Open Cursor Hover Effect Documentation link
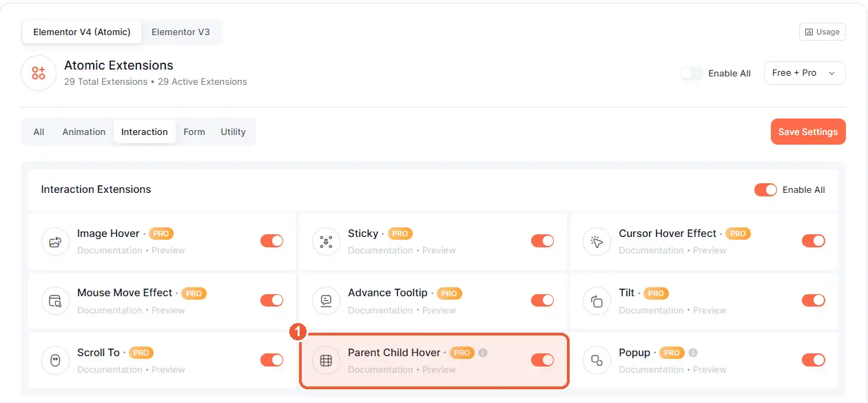This screenshot has width=868, height=403. click(x=651, y=250)
